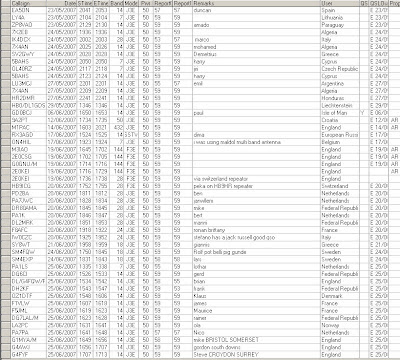Click the Date column header
Viewport: 400px width, 360px height.
coord(62,3)
